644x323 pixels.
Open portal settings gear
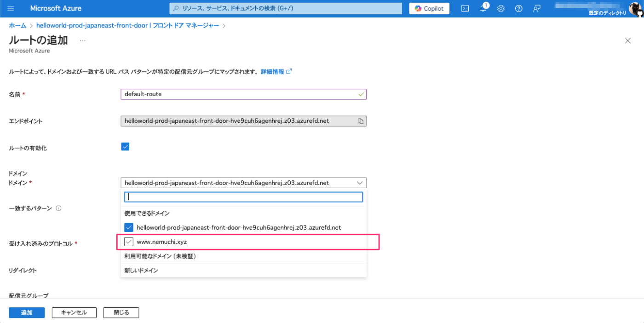pyautogui.click(x=501, y=8)
